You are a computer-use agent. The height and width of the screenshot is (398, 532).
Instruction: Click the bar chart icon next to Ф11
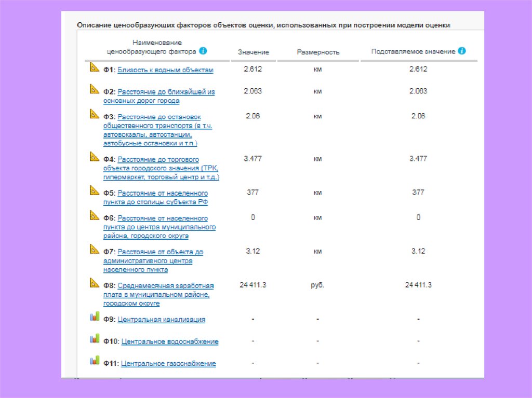[94, 361]
